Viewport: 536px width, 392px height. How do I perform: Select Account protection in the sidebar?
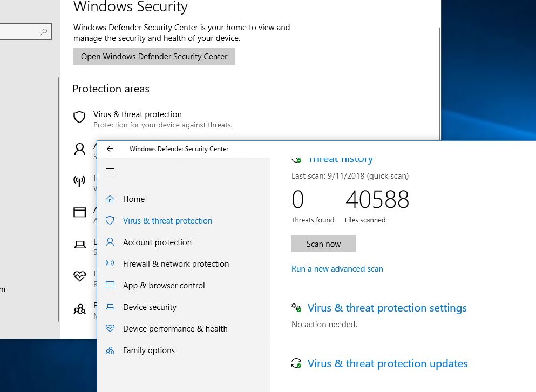157,242
